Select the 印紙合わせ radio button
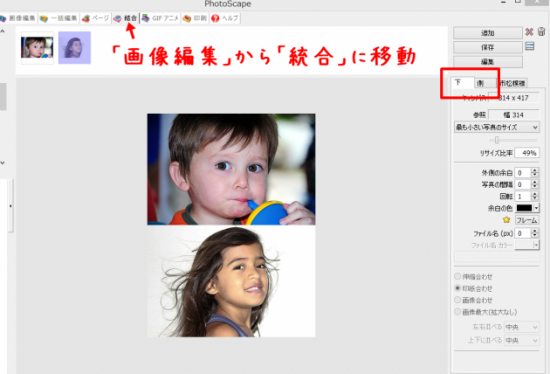The image size is (550, 374). pos(458,288)
